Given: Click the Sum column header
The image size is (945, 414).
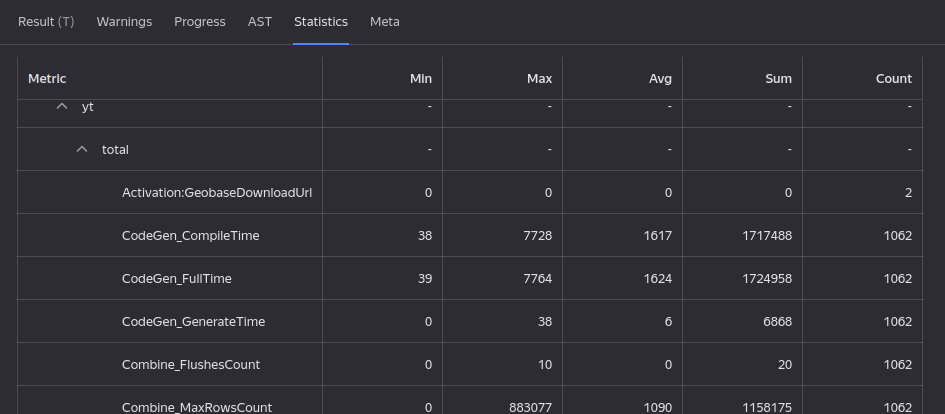Looking at the screenshot, I should 778,79.
